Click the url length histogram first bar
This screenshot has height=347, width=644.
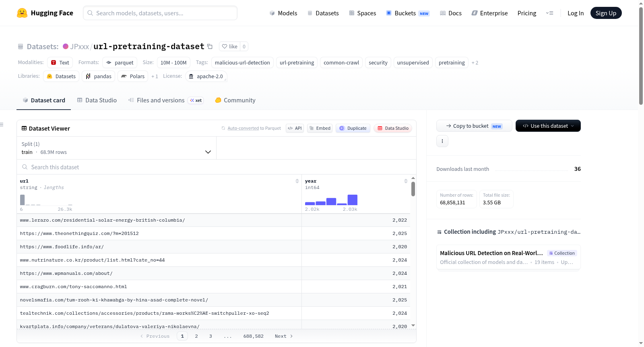pyautogui.click(x=23, y=200)
